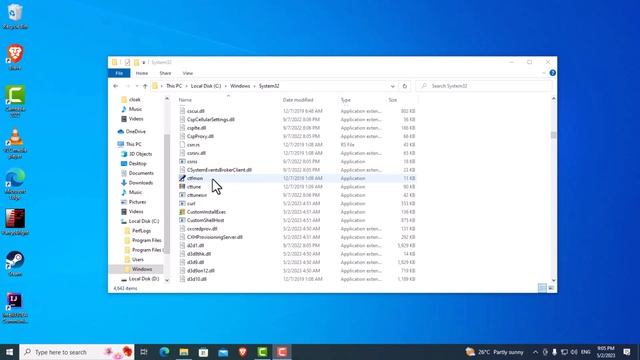Select PerfLogs folder in the navigation pane
Screen dimensions: 640x360
[138, 231]
